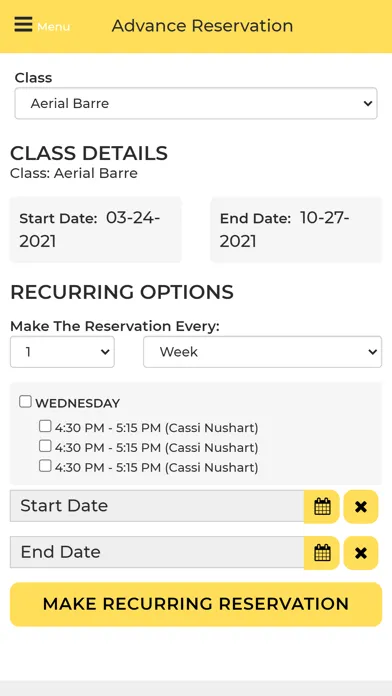This screenshot has width=392, height=696.
Task: Open calendar picker for Start Date
Action: pos(322,506)
